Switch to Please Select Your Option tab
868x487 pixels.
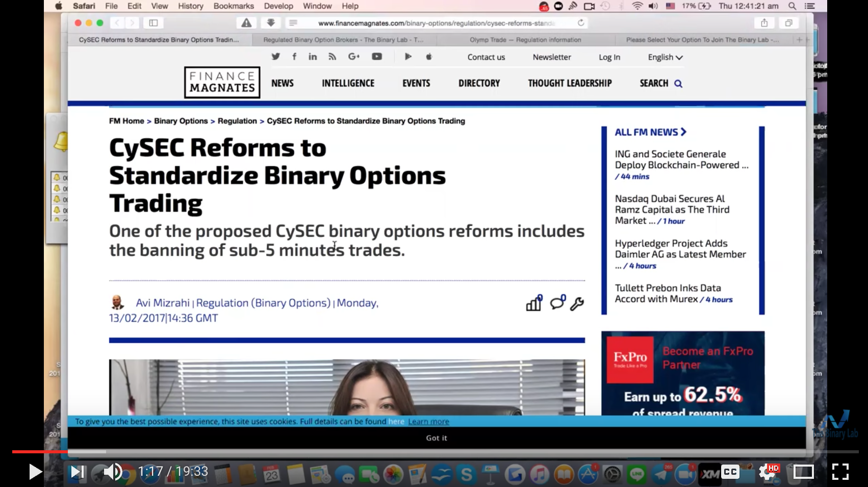[702, 40]
